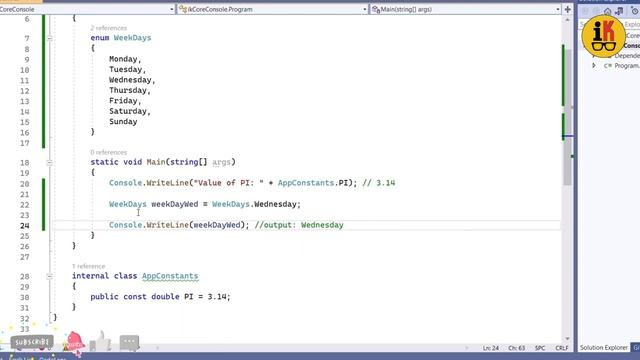Image resolution: width=640 pixels, height=360 pixels.
Task: Click the Solution Explorer Home icon
Action: pyautogui.click(x=608, y=11)
